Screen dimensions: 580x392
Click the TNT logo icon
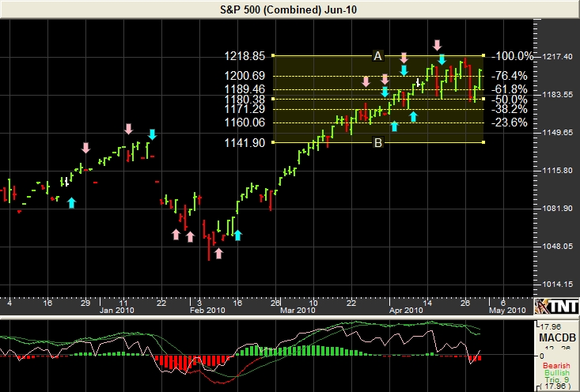click(556, 307)
